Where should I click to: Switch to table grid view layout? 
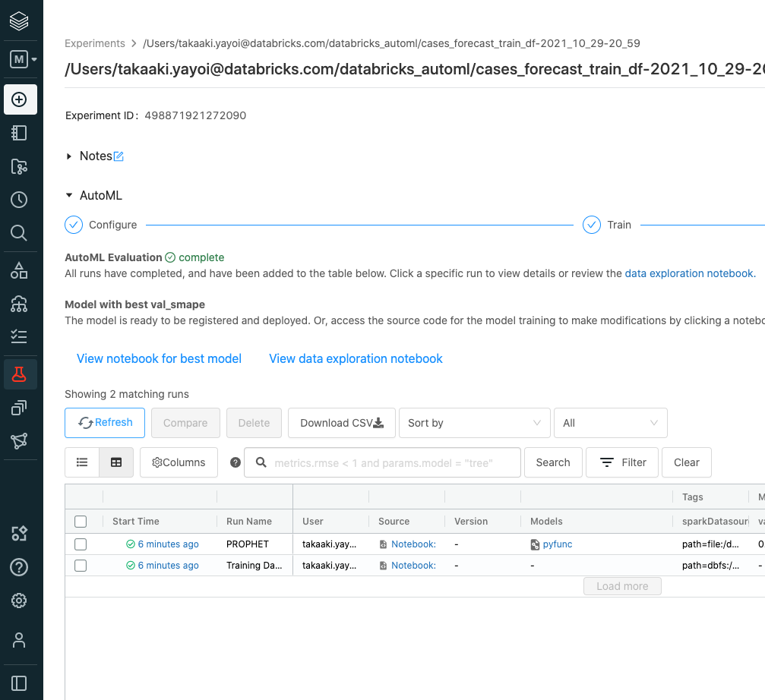pyautogui.click(x=116, y=462)
